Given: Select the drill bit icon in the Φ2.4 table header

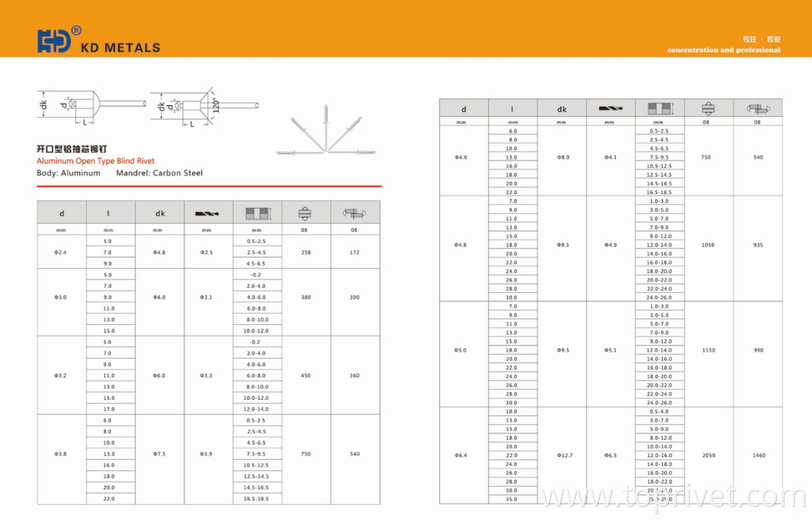Looking at the screenshot, I should pyautogui.click(x=207, y=214).
